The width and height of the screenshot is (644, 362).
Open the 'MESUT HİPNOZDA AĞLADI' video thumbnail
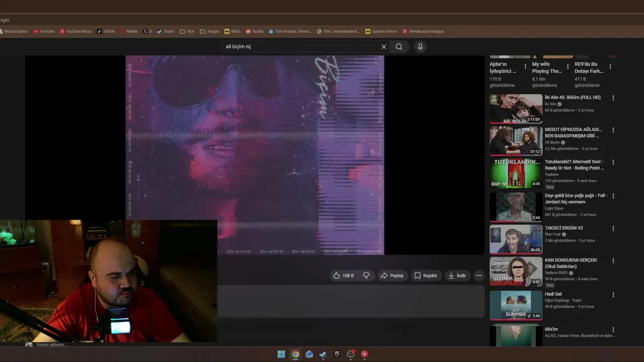516,141
